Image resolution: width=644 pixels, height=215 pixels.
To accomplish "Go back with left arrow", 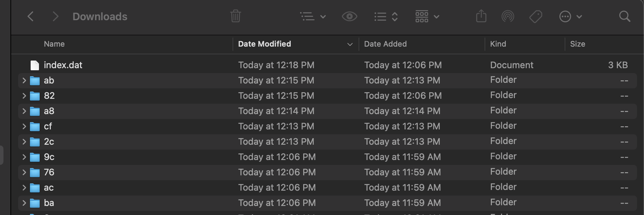I will [x=31, y=16].
